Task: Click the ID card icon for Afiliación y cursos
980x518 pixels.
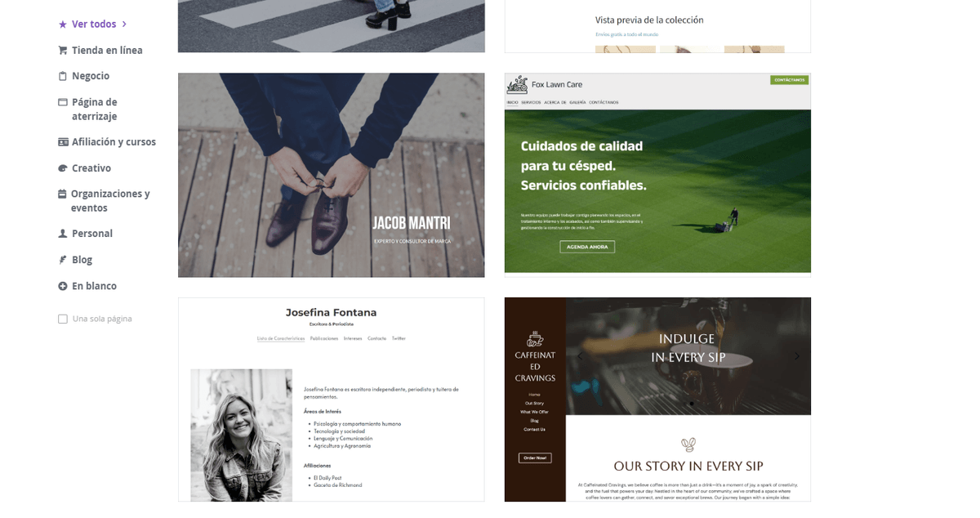Action: point(63,142)
